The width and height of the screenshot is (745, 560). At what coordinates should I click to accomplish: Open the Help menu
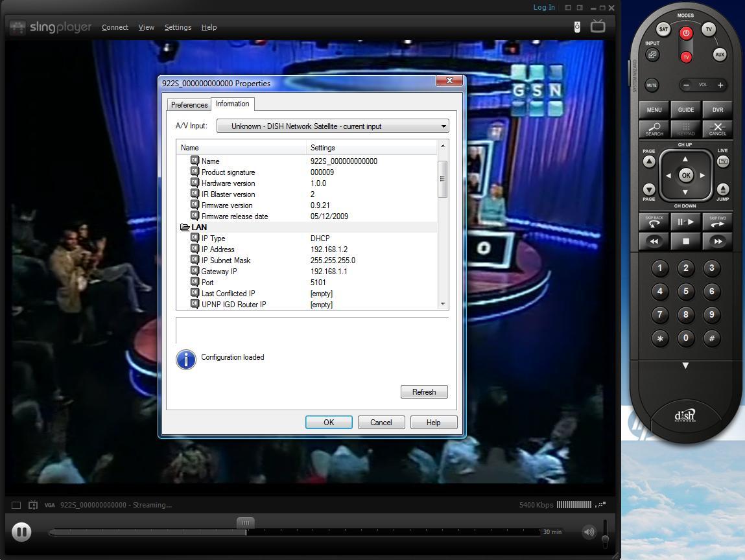coord(209,28)
